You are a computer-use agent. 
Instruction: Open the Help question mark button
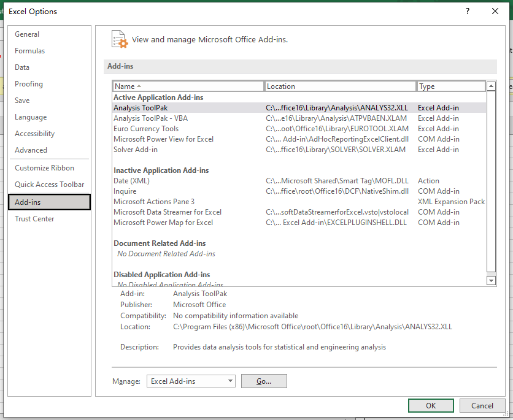(x=468, y=12)
